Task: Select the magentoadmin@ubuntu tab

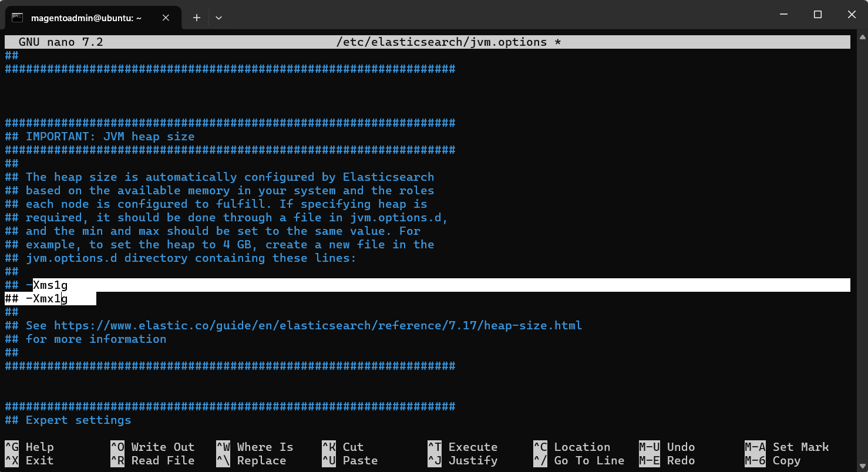Action: [86, 18]
